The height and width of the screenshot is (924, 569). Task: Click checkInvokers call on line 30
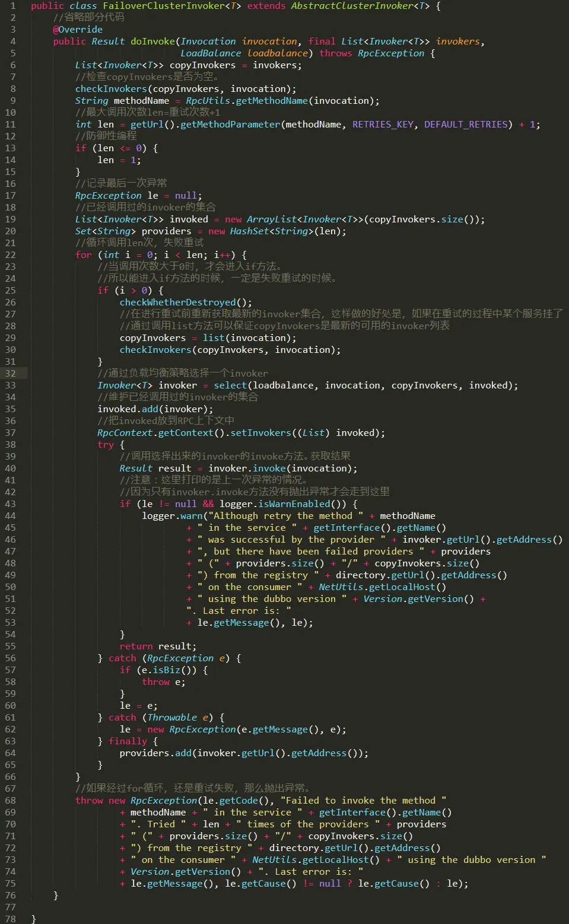click(x=155, y=350)
